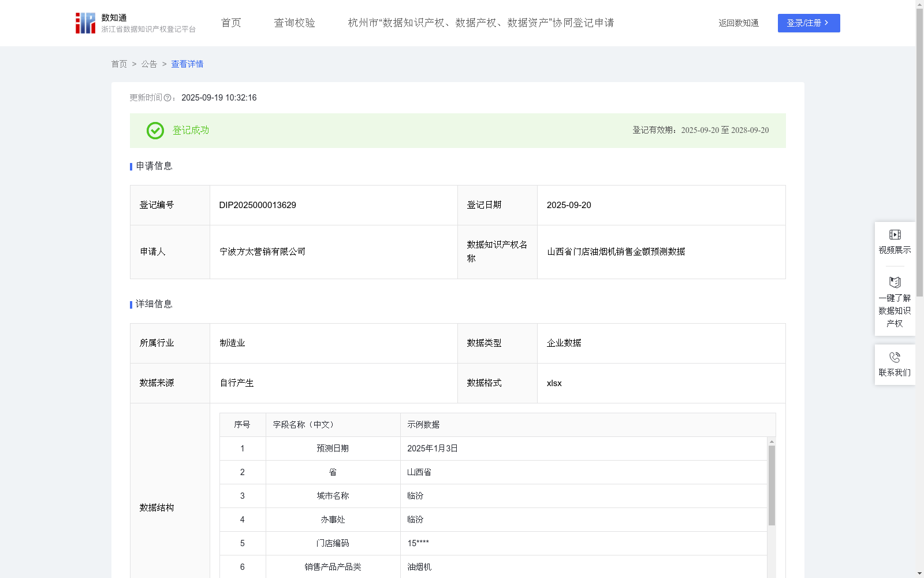This screenshot has height=578, width=924.
Task: Open the 视频展示 video panel icon
Action: coord(895,235)
